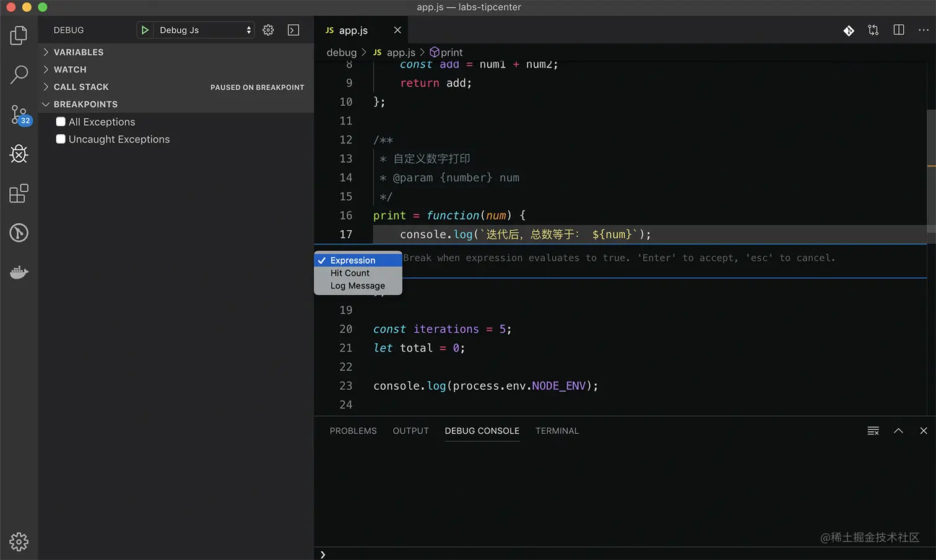Image resolution: width=936 pixels, height=560 pixels.
Task: Click the 'print = function(num) {' line
Action: pyautogui.click(x=449, y=215)
